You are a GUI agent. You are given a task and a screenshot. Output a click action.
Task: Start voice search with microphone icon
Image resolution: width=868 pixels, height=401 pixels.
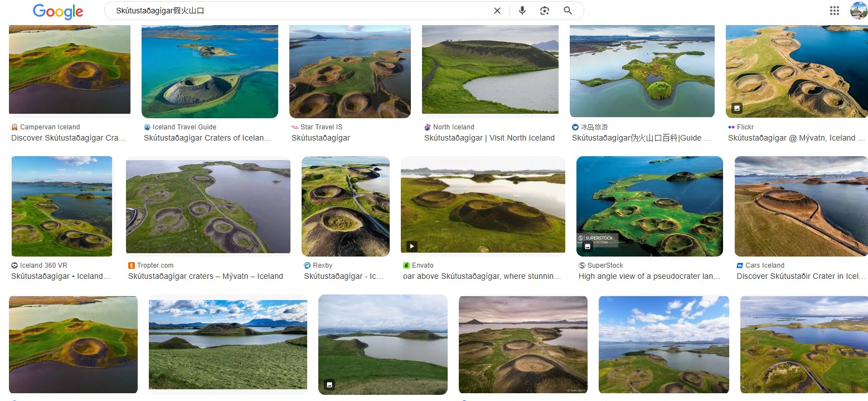click(522, 11)
